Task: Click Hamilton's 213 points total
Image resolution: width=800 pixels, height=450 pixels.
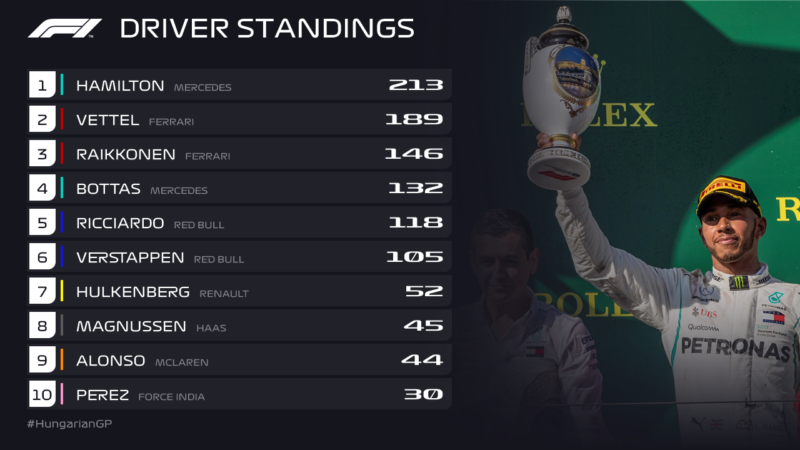Action: pos(416,85)
